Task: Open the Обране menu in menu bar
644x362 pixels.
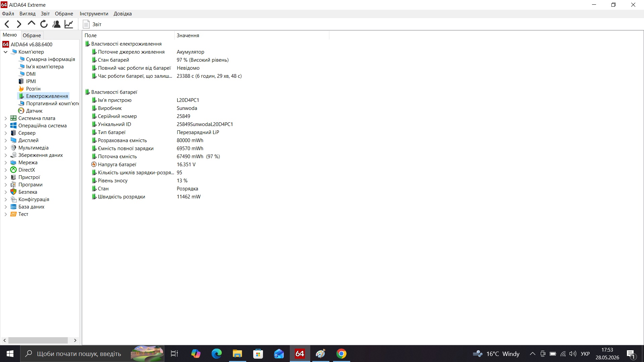Action: 64,14
